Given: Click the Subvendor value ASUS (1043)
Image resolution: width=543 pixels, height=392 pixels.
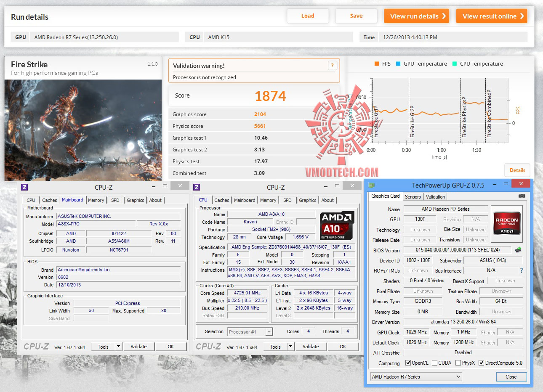Looking at the screenshot, I should [493, 260].
